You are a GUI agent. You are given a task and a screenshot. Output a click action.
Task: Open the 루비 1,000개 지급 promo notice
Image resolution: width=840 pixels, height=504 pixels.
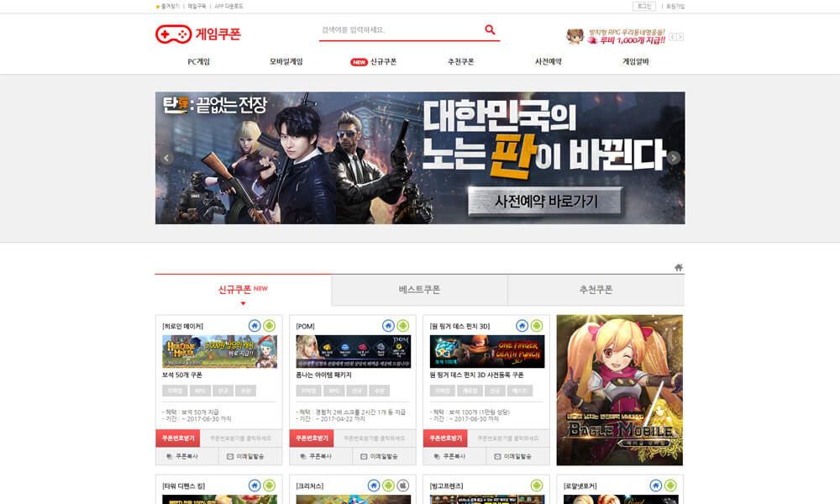click(616, 36)
